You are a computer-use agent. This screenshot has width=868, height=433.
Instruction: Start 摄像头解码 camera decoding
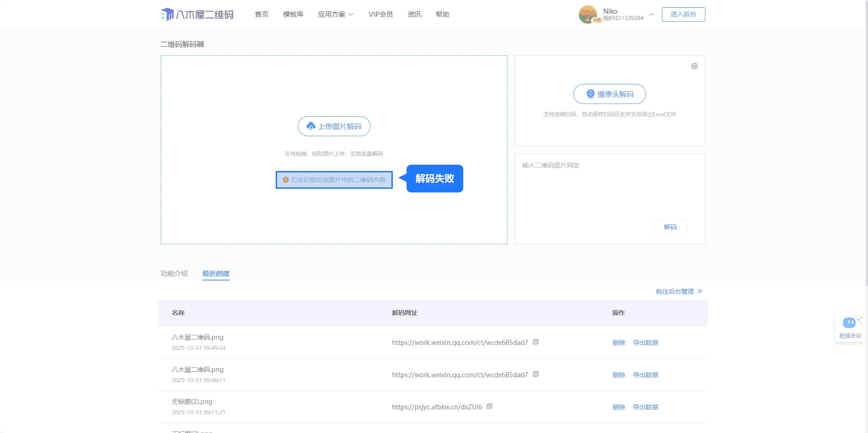609,94
